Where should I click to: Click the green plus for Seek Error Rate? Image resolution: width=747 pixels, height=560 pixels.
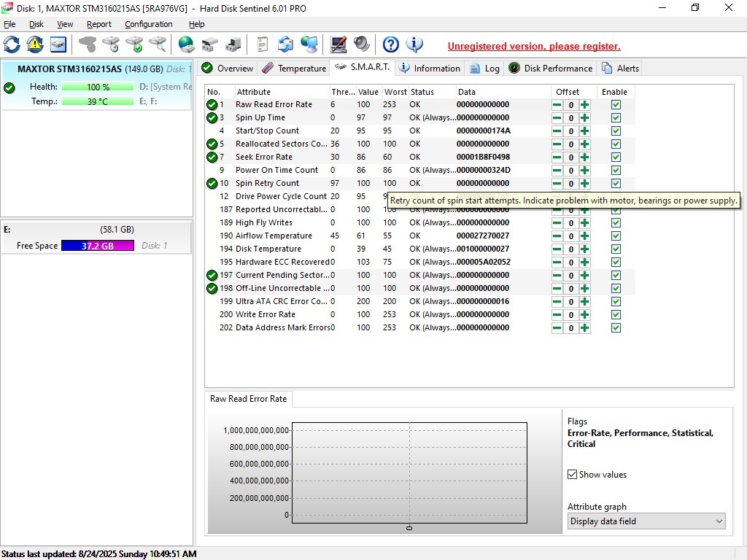pyautogui.click(x=584, y=157)
